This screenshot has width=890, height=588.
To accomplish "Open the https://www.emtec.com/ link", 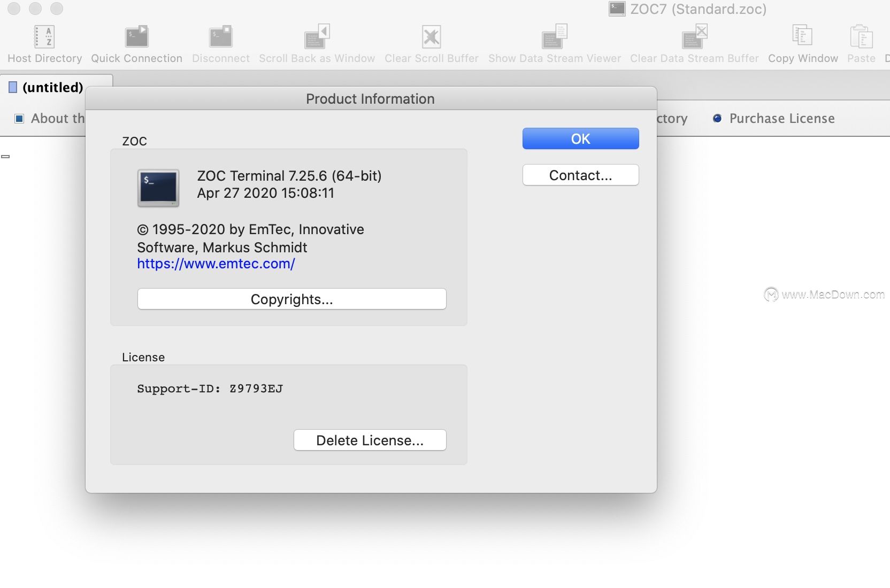I will pyautogui.click(x=216, y=264).
